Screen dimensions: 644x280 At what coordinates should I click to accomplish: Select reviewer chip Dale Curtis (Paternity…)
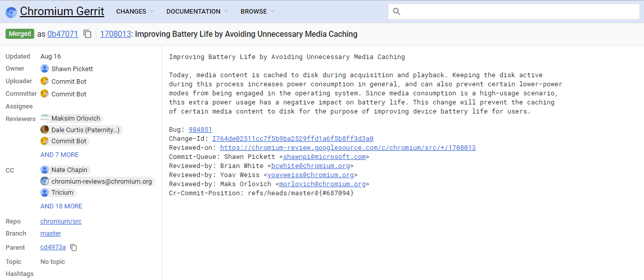point(81,130)
